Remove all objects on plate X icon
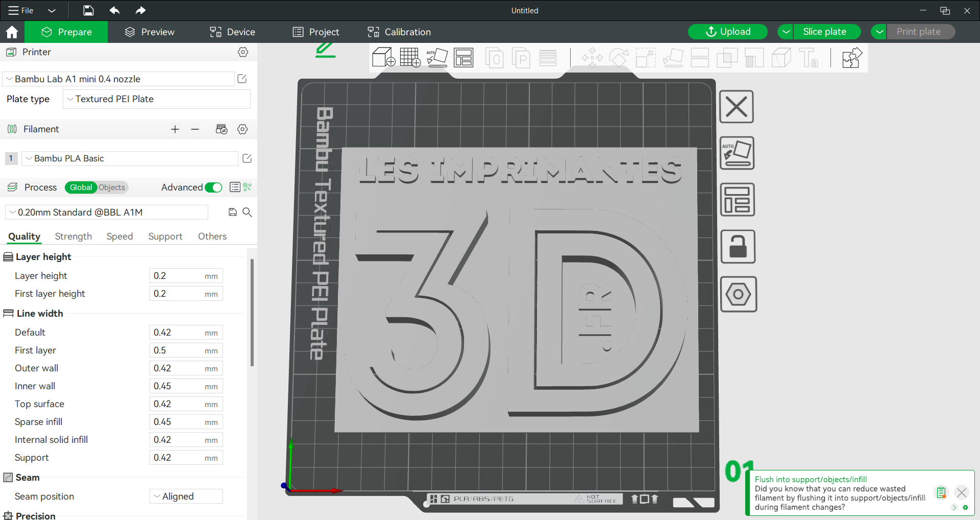The height and width of the screenshot is (520, 980). 737,107
